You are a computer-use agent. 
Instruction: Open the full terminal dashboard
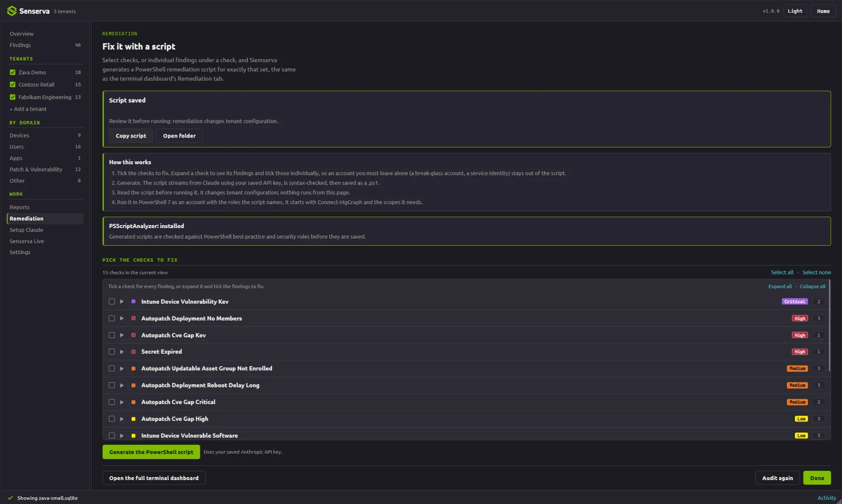pos(154,478)
